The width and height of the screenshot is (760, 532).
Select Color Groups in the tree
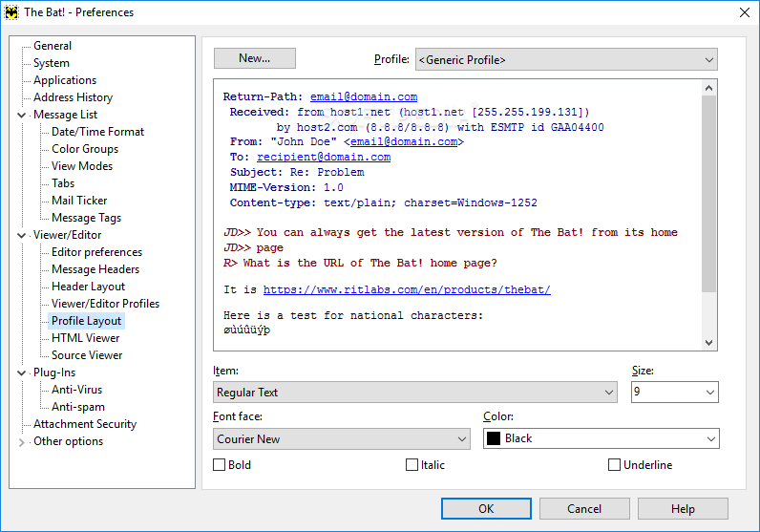click(85, 149)
